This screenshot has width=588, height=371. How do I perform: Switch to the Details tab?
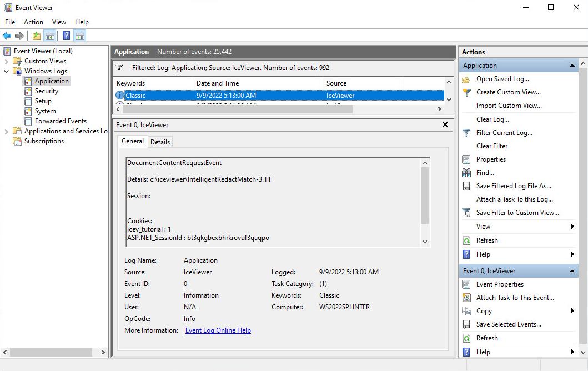(x=160, y=142)
